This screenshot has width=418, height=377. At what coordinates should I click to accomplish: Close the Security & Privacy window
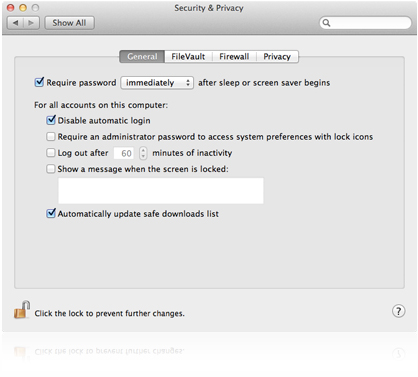[11, 8]
